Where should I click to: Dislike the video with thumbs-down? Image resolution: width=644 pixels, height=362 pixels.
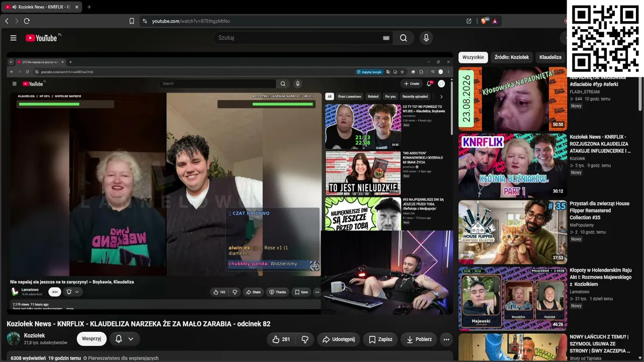pyautogui.click(x=304, y=339)
